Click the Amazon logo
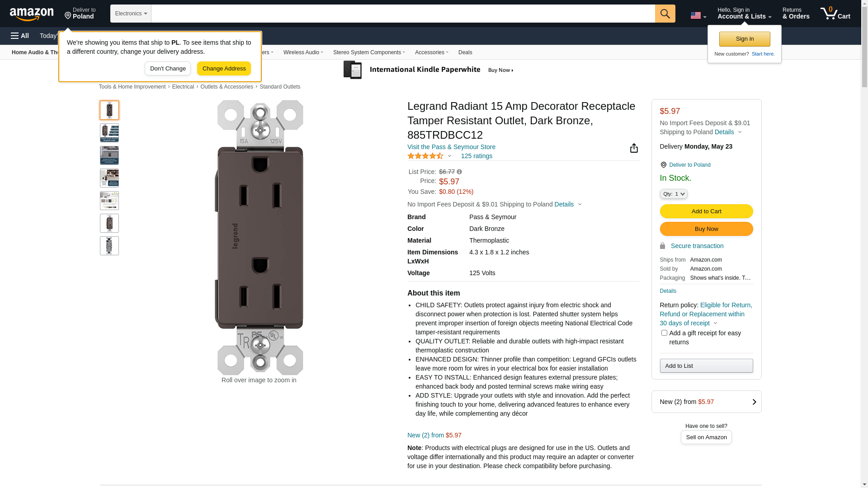 coord(32,14)
